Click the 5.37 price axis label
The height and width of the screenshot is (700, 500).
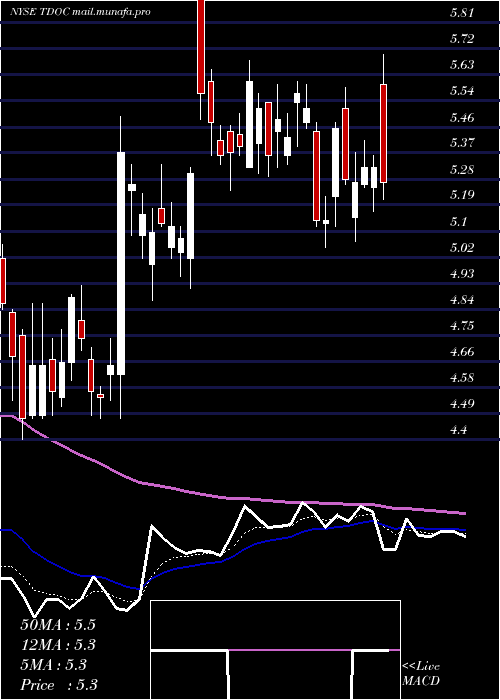tap(462, 143)
